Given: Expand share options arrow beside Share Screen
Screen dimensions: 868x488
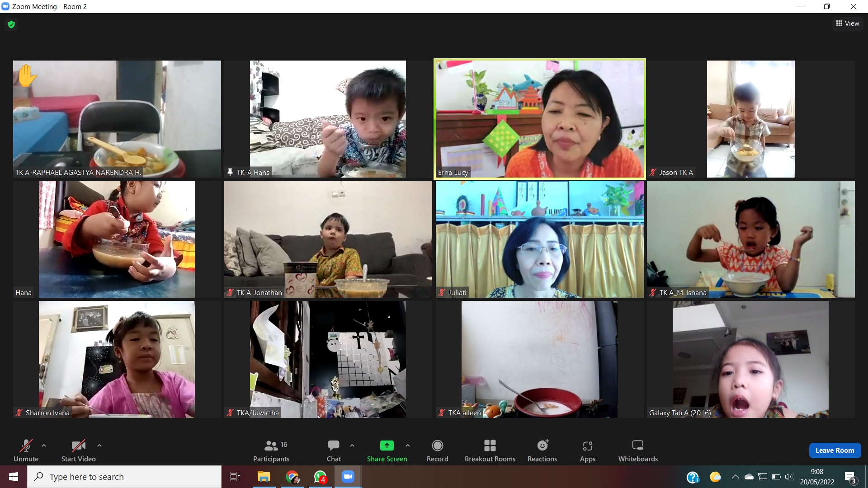Looking at the screenshot, I should pyautogui.click(x=408, y=446).
